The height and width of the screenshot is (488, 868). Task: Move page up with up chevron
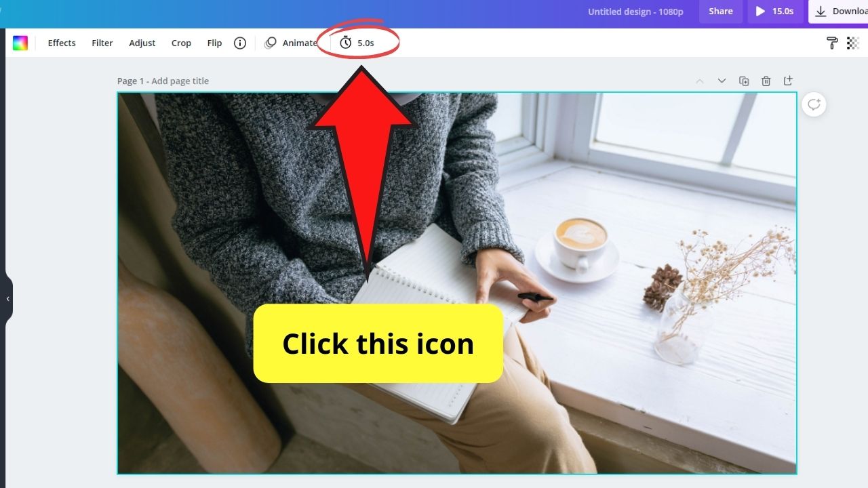(700, 81)
